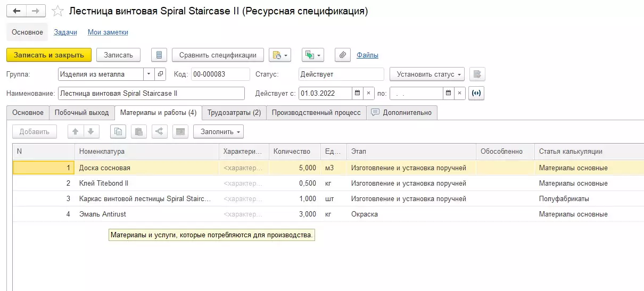Viewport: 644px width, 291px height.
Task: Click the paperclip attach files icon
Action: click(x=343, y=55)
